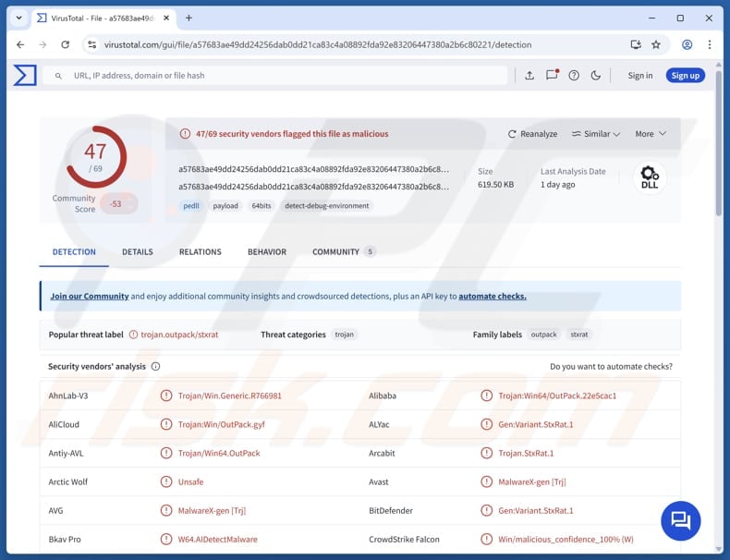This screenshot has width=730, height=560.
Task: Click the detect-debug-environment tag
Action: point(327,206)
